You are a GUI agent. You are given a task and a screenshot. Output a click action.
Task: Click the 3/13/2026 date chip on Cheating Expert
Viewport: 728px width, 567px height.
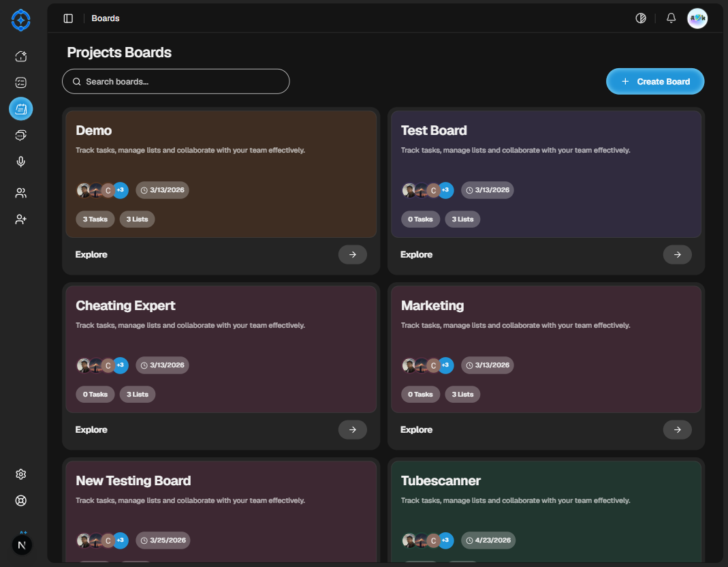[x=163, y=365]
